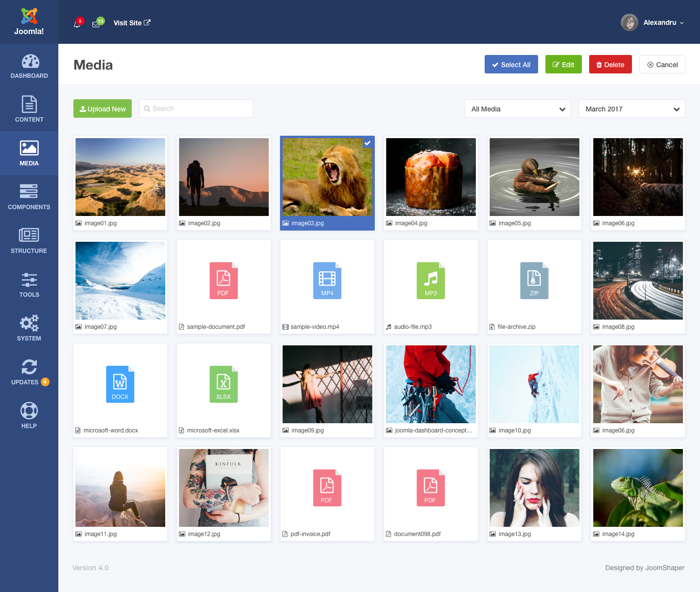Open the messages envelope icon

click(x=96, y=24)
